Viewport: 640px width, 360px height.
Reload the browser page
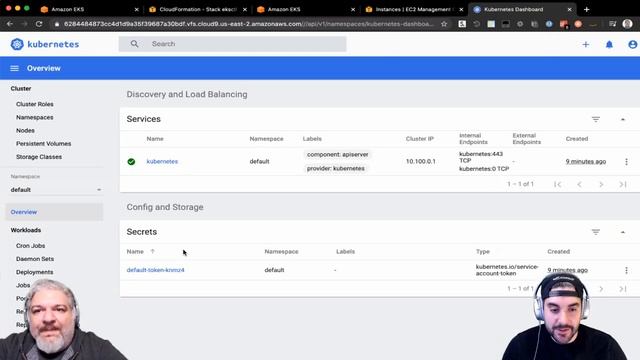pyautogui.click(x=39, y=24)
